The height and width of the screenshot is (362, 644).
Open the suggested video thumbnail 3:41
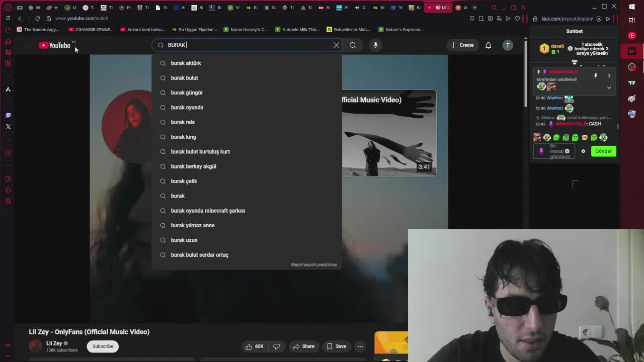pos(389,133)
